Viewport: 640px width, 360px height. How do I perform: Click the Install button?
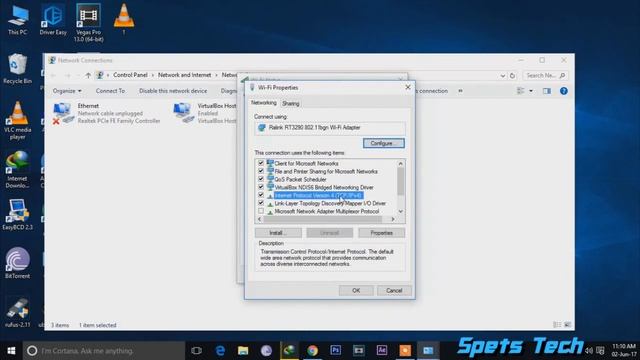(278, 233)
